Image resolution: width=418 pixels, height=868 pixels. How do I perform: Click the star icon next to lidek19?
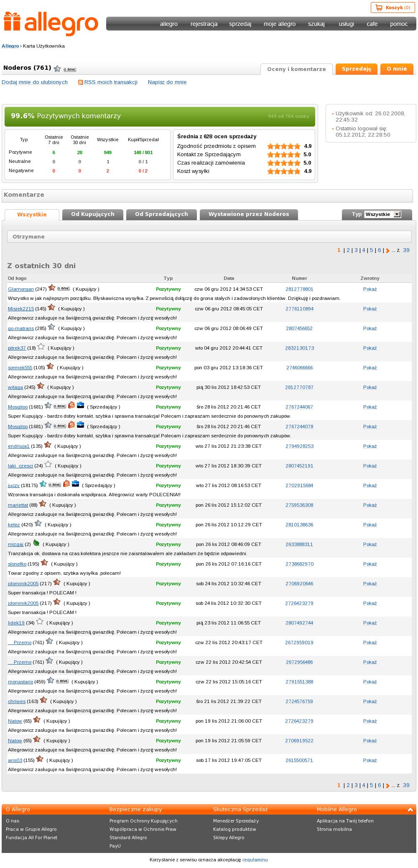coord(40,622)
